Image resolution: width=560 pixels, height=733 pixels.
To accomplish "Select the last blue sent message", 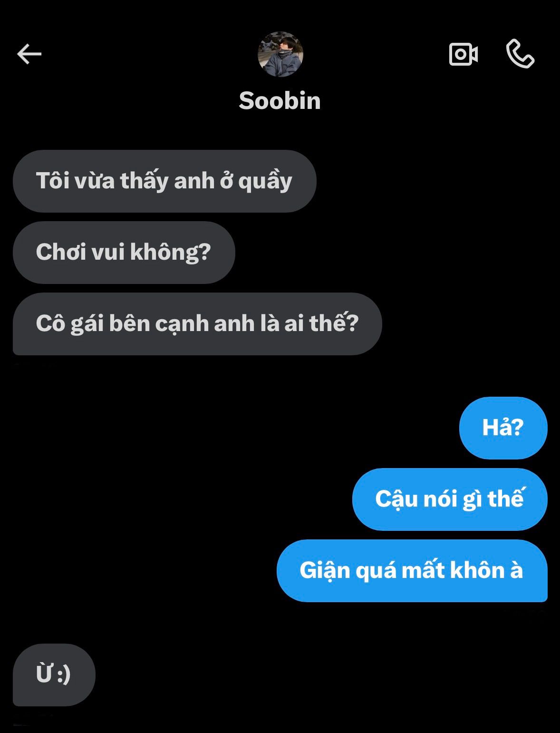I will [x=412, y=571].
